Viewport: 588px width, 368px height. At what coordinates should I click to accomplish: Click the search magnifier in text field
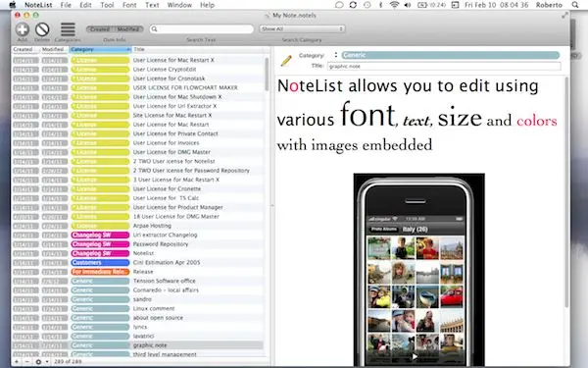[154, 28]
